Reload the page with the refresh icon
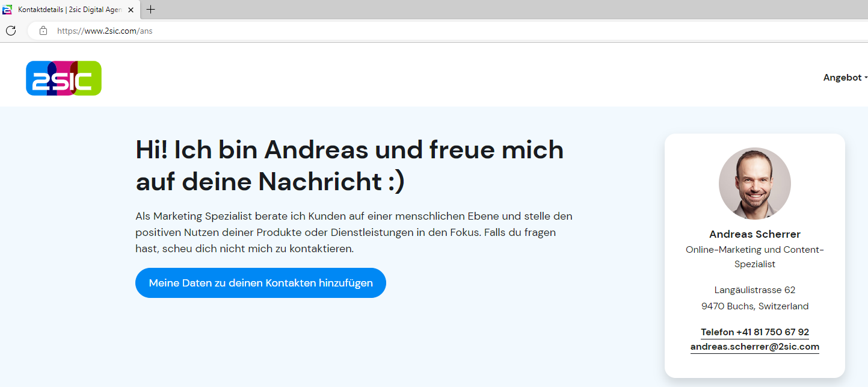This screenshot has height=387, width=868. [11, 31]
